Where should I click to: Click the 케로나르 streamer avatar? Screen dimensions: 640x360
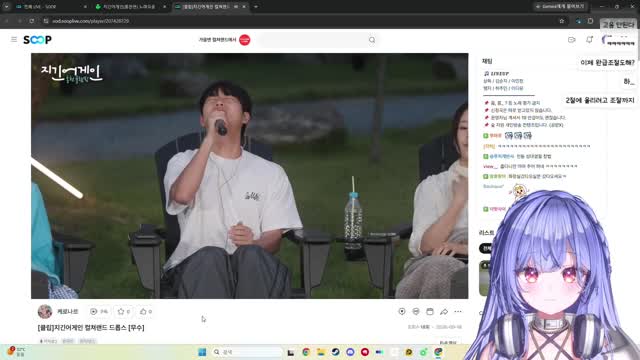[45, 311]
